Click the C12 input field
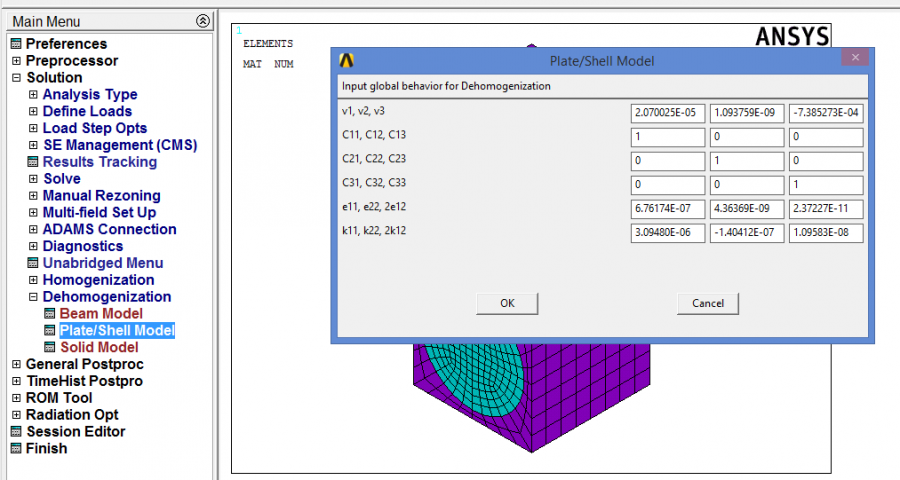Viewport: 900px width, 480px height. pos(747,137)
